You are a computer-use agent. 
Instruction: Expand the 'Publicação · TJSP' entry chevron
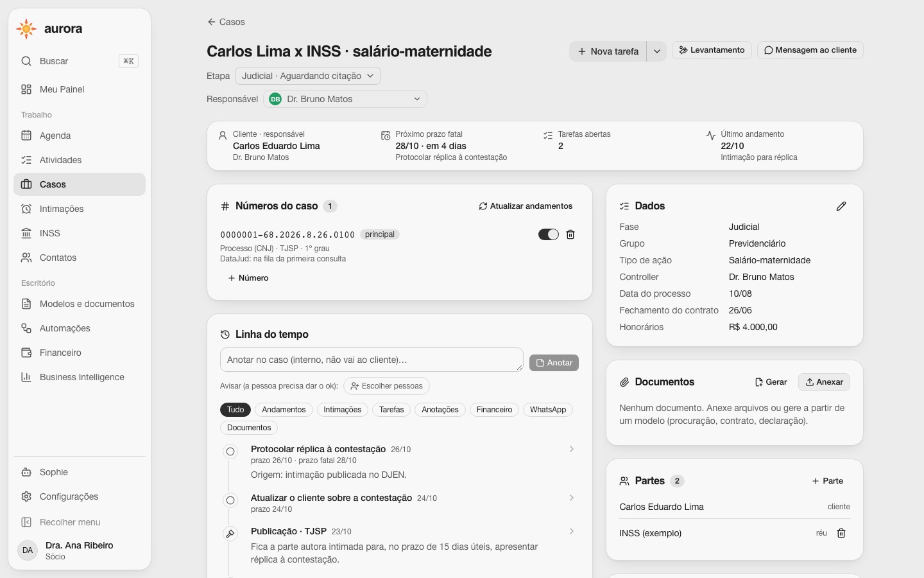pos(571,531)
